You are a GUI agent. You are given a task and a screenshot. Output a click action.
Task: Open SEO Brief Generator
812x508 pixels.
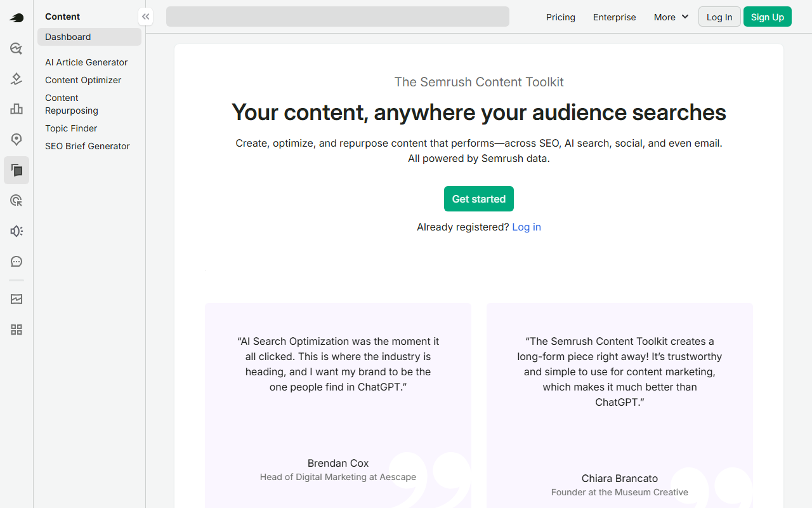pyautogui.click(x=88, y=146)
